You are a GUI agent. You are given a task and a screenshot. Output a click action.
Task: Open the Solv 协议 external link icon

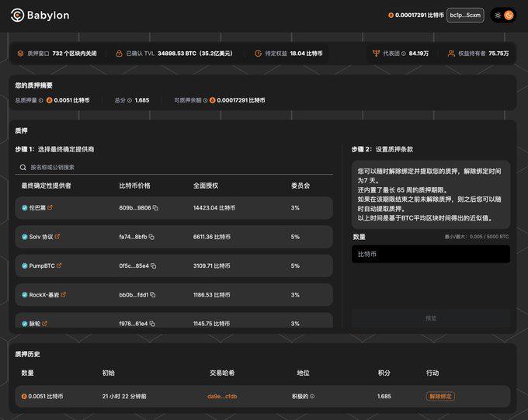point(57,237)
